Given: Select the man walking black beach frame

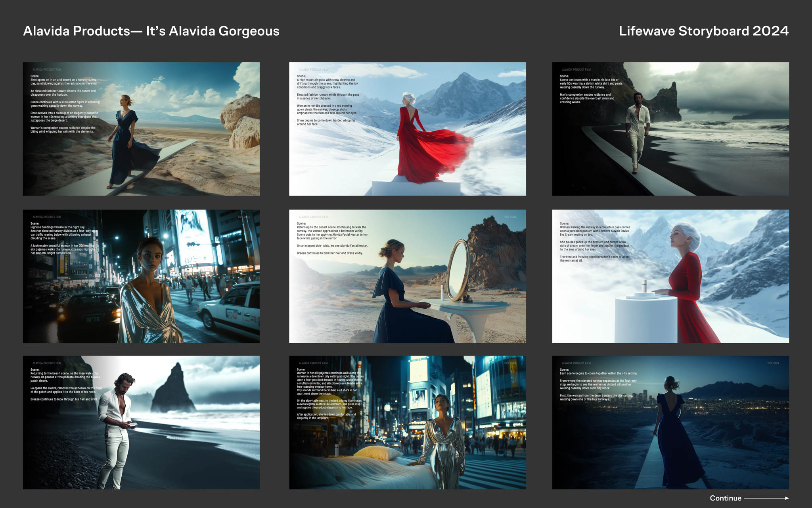Looking at the screenshot, I should coord(670,129).
